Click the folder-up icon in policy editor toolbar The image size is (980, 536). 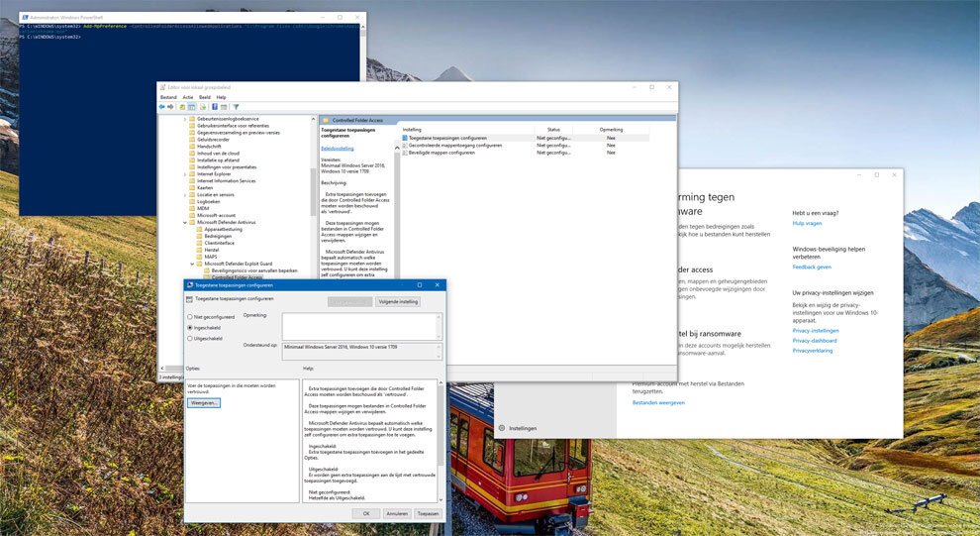[x=182, y=107]
